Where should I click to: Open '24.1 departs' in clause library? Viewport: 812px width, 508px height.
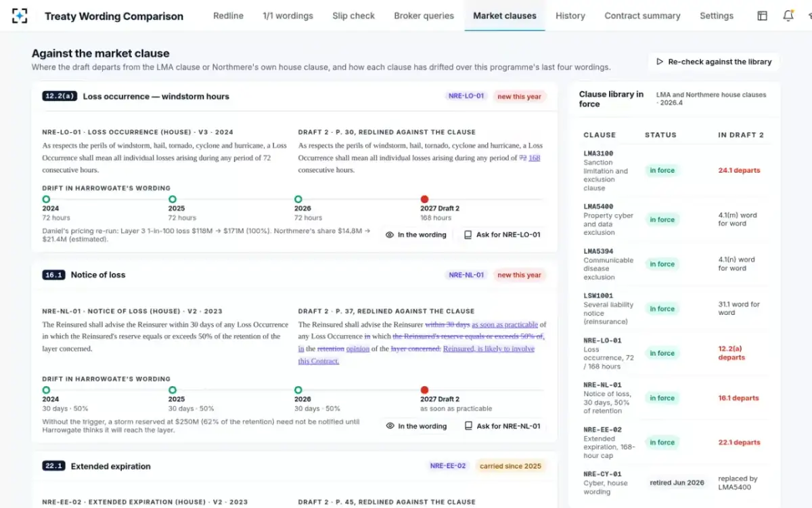[739, 171]
